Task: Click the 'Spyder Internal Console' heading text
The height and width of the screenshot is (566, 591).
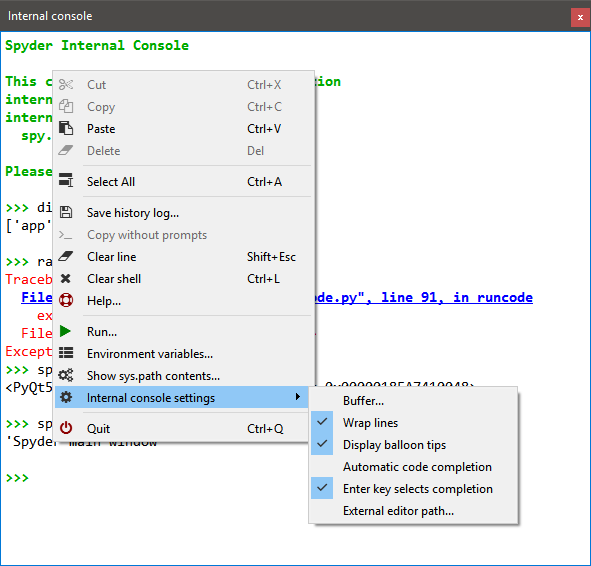Action: 97,46
